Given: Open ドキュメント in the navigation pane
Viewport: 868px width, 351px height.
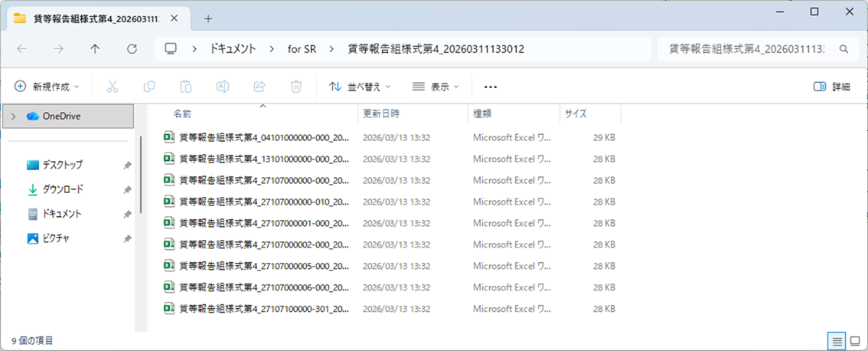Looking at the screenshot, I should point(61,214).
